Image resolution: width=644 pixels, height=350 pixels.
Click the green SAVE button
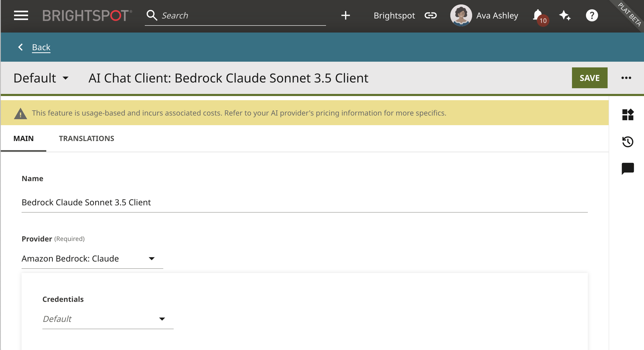point(589,78)
